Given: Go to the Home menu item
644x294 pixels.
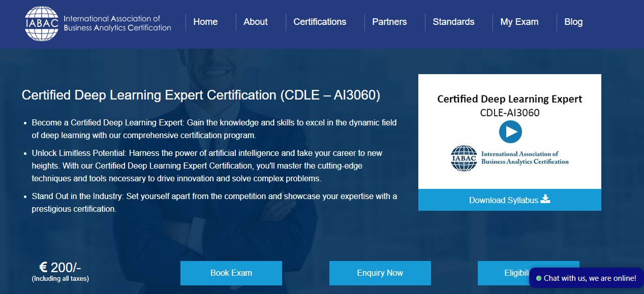Looking at the screenshot, I should [x=205, y=22].
